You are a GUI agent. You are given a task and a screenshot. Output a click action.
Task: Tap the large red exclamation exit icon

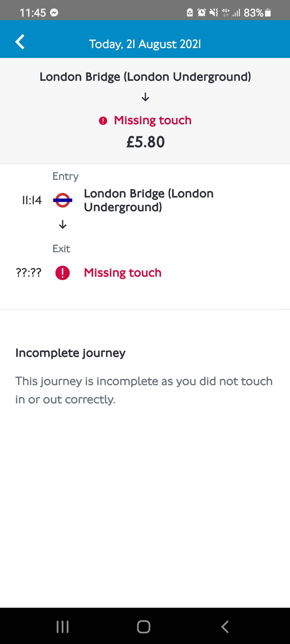63,273
